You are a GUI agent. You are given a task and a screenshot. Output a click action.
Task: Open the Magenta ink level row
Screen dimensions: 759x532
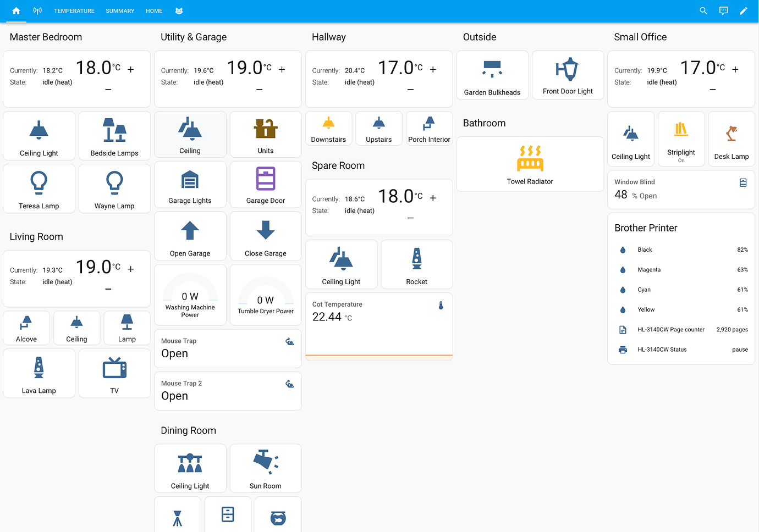pyautogui.click(x=681, y=270)
